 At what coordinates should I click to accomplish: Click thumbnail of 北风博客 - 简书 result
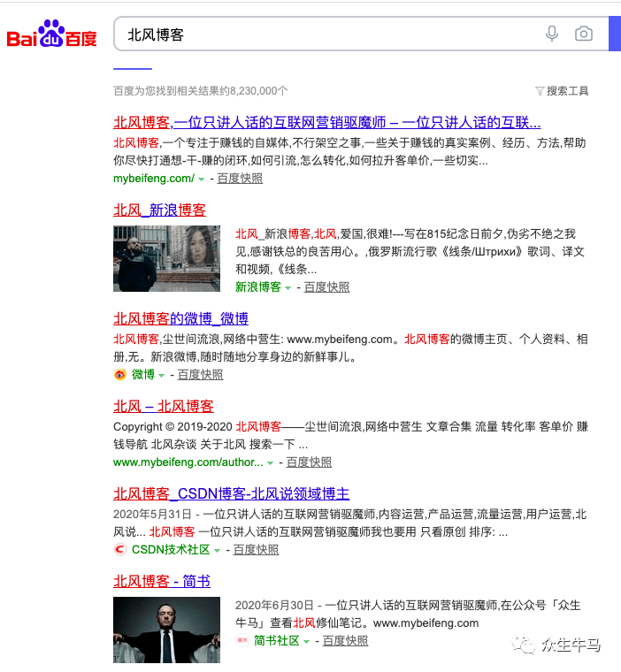click(x=167, y=630)
